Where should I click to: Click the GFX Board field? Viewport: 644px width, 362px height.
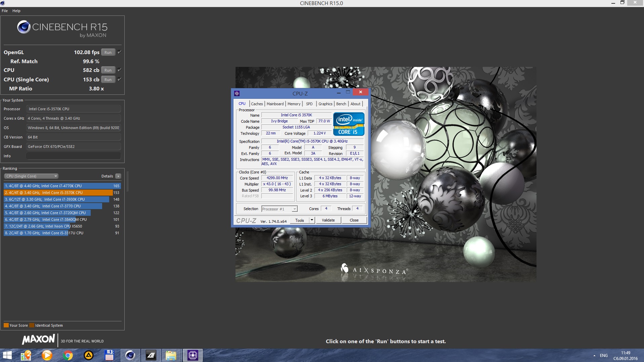73,147
